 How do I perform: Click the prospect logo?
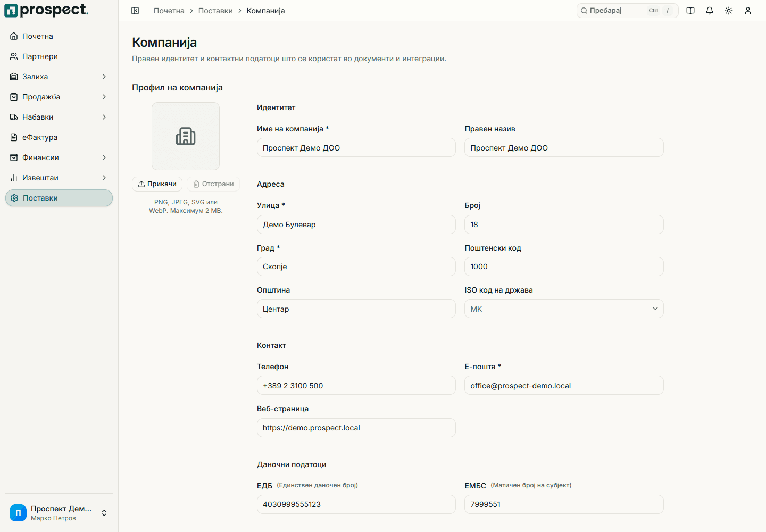[47, 10]
